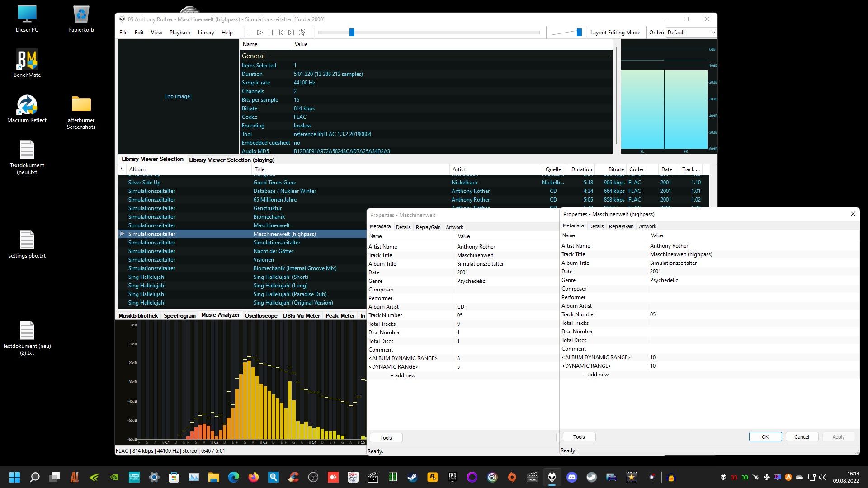Image resolution: width=868 pixels, height=488 pixels.
Task: Open the Help menu
Action: [x=227, y=33]
